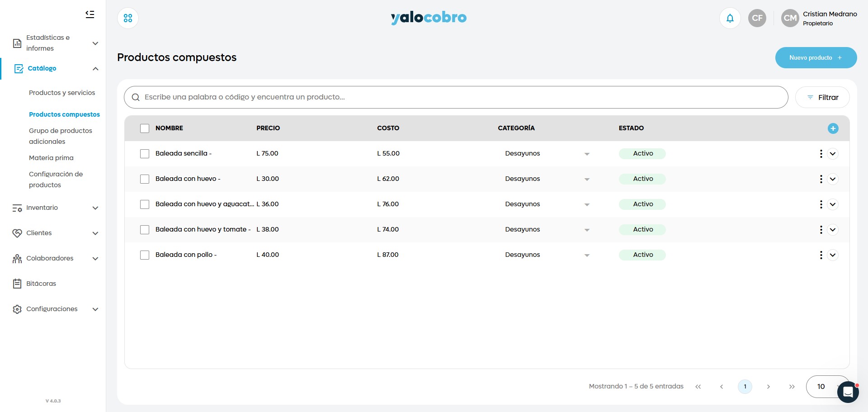Open Materia prima in the sidebar

point(51,158)
